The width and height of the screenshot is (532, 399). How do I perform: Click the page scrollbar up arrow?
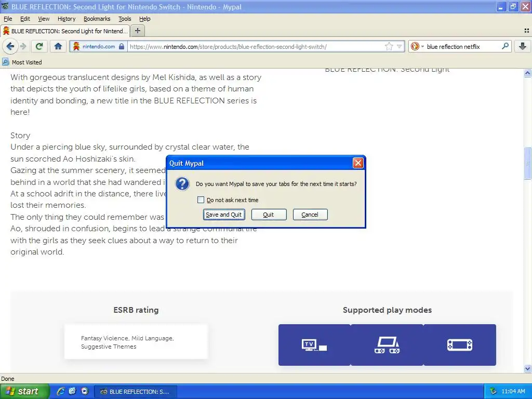(x=527, y=73)
